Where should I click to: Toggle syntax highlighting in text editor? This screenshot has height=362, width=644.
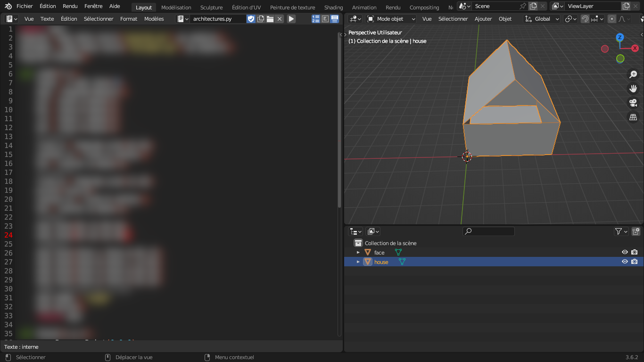(x=335, y=19)
